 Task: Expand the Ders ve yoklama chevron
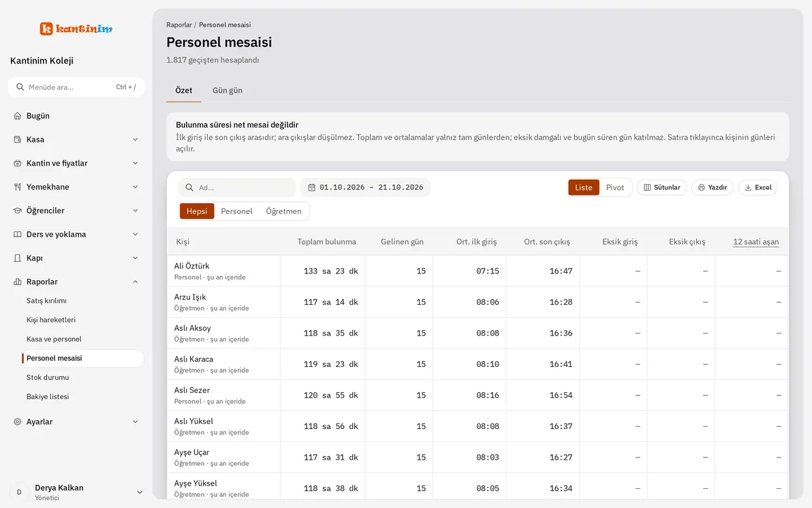[135, 235]
